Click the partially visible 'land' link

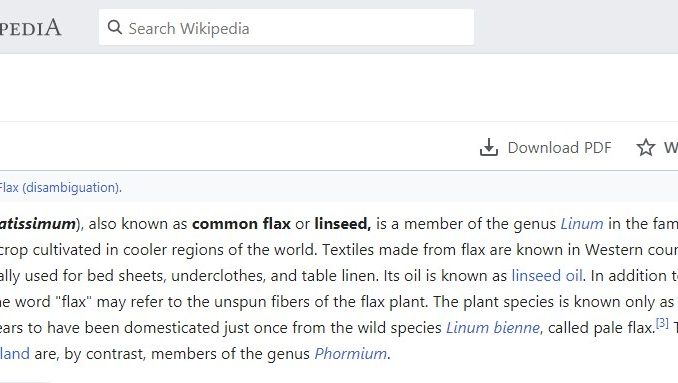15,354
